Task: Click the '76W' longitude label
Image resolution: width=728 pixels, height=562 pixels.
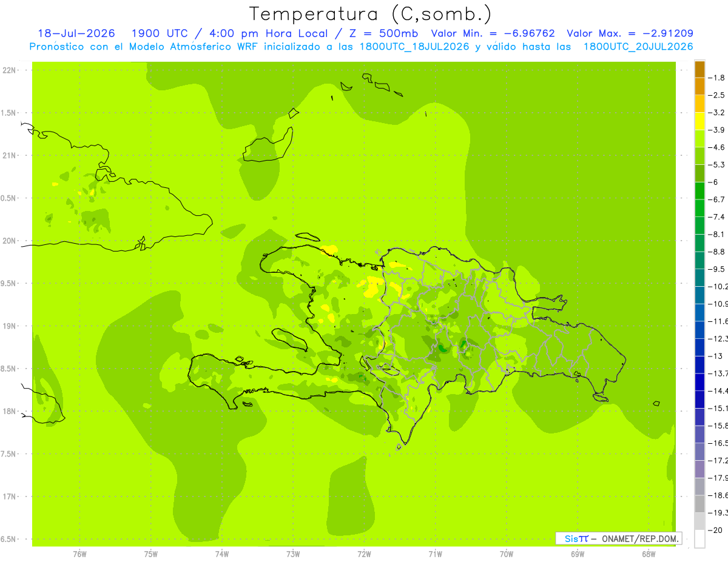Action: pyautogui.click(x=79, y=554)
